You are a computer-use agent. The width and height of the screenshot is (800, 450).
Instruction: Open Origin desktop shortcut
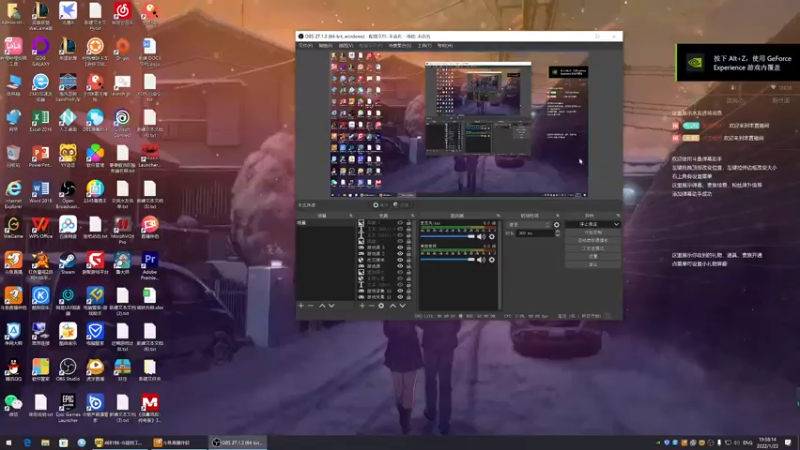coord(122,49)
